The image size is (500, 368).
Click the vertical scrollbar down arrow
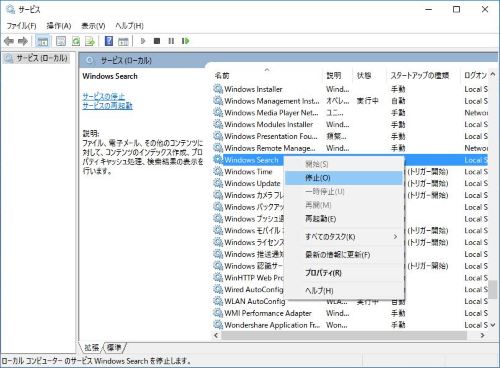(493, 325)
